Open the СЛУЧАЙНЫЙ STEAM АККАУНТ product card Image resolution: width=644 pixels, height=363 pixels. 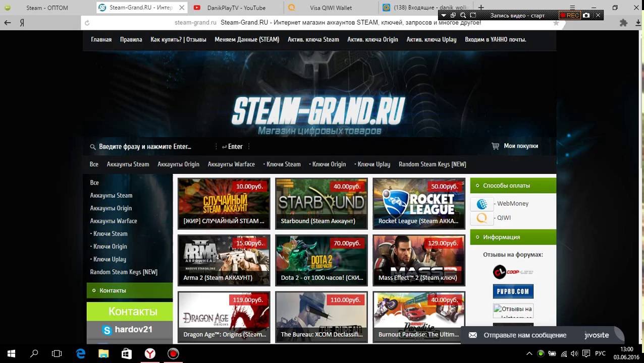[224, 203]
